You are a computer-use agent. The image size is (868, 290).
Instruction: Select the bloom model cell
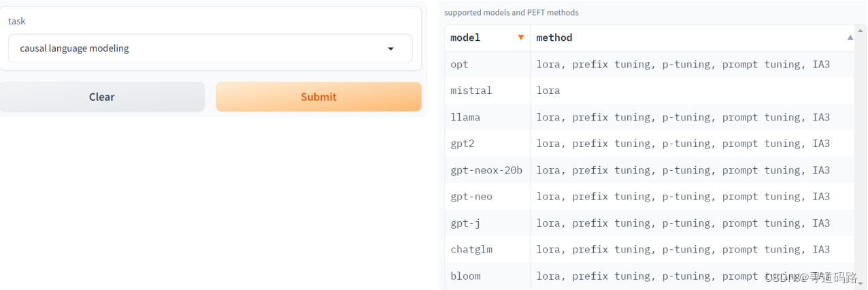(488, 276)
